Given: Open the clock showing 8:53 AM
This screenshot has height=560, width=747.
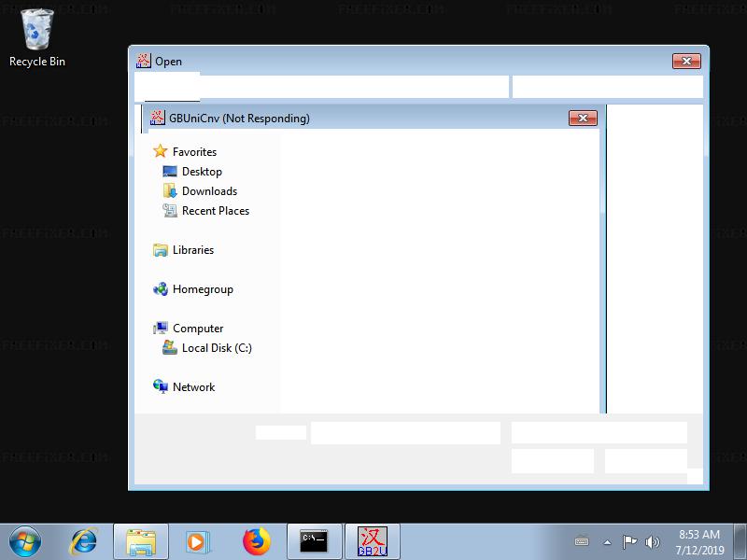Looking at the screenshot, I should (x=698, y=542).
